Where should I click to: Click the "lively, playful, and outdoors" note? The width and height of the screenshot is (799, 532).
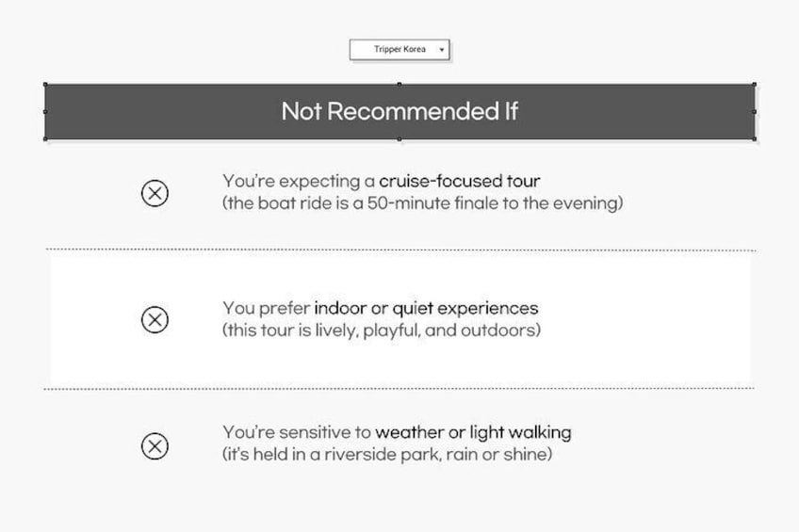382,330
